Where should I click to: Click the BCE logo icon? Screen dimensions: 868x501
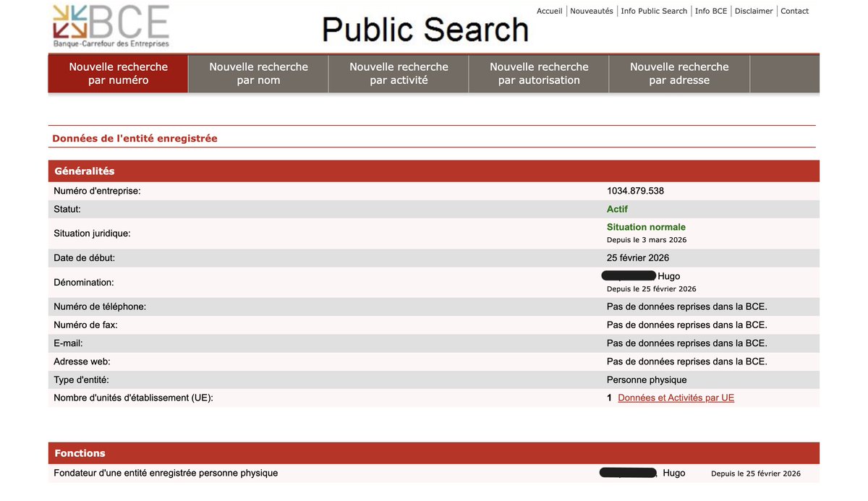pos(111,26)
